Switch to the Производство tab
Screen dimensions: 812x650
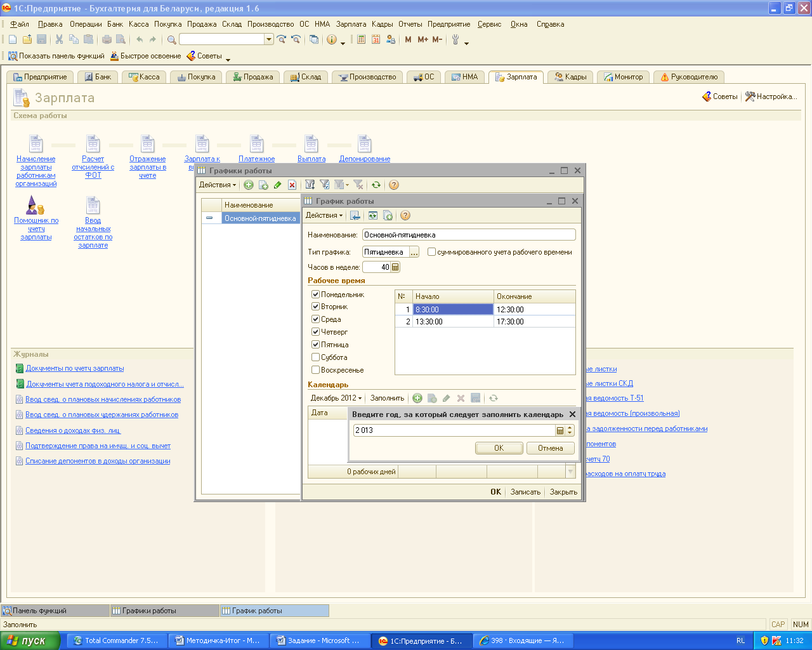coord(367,77)
